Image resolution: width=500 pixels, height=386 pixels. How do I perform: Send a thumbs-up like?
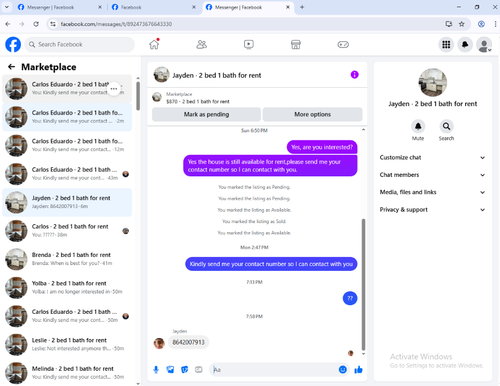358,369
